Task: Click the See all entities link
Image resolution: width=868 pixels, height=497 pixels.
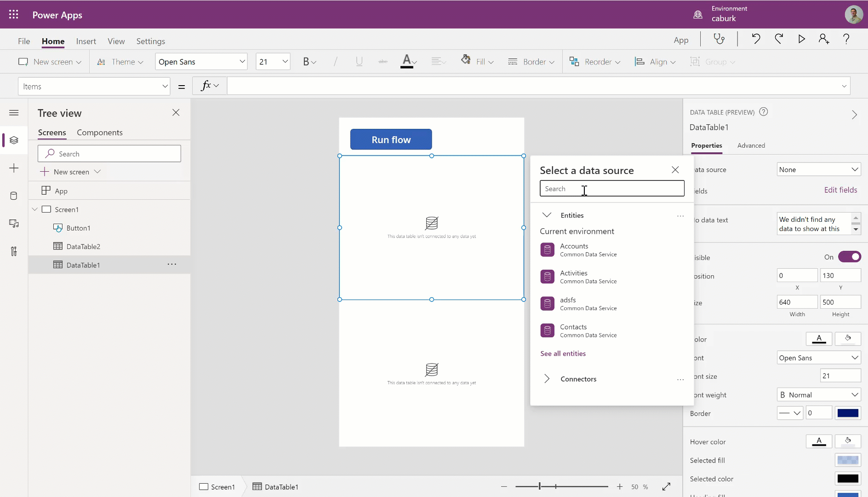Action: pyautogui.click(x=563, y=353)
